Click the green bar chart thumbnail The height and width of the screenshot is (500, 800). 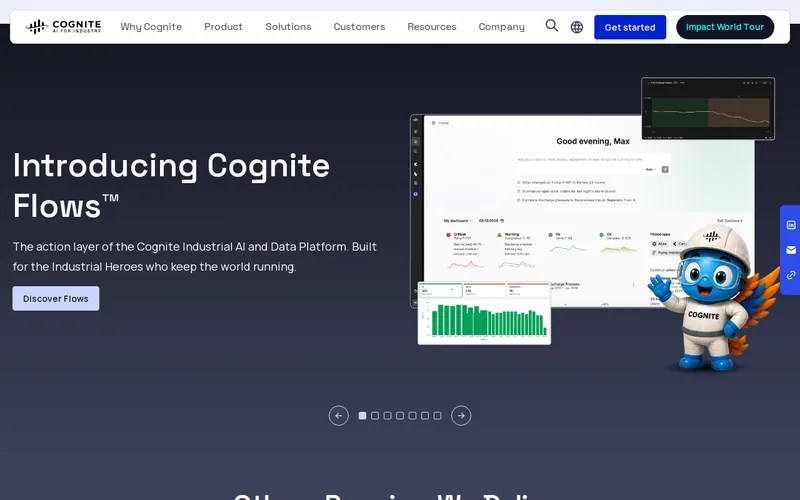484,313
